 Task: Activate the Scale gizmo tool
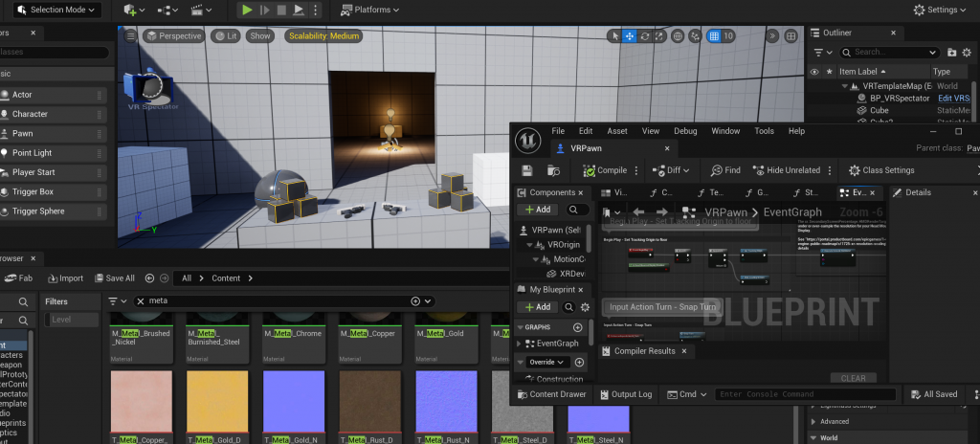point(659,36)
